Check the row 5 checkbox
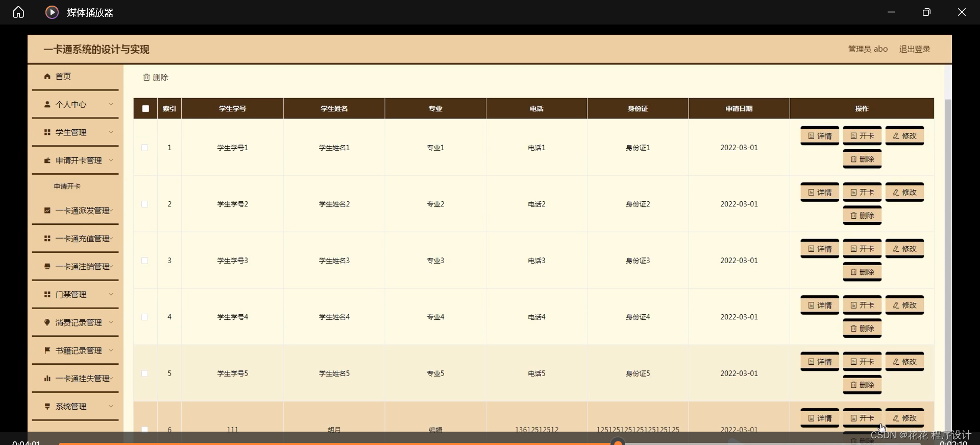 pyautogui.click(x=145, y=373)
